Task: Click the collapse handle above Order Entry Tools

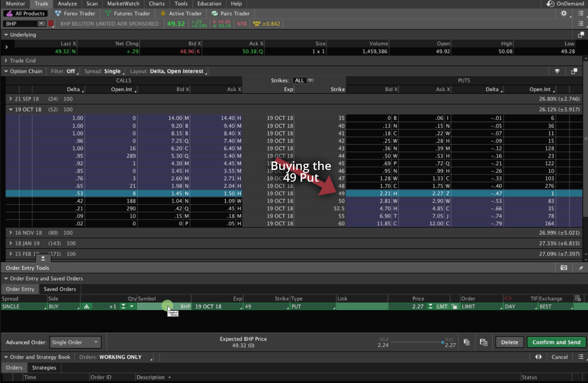Action: [x=43, y=258]
